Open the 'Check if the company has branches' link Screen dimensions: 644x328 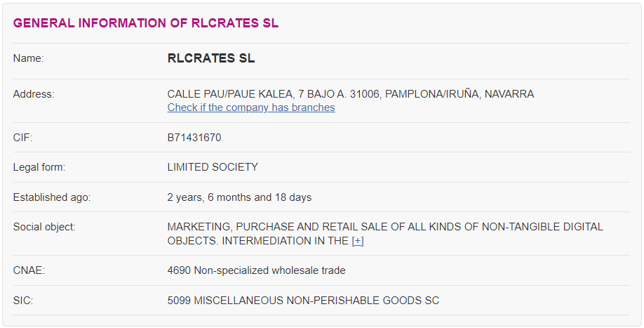pos(251,107)
